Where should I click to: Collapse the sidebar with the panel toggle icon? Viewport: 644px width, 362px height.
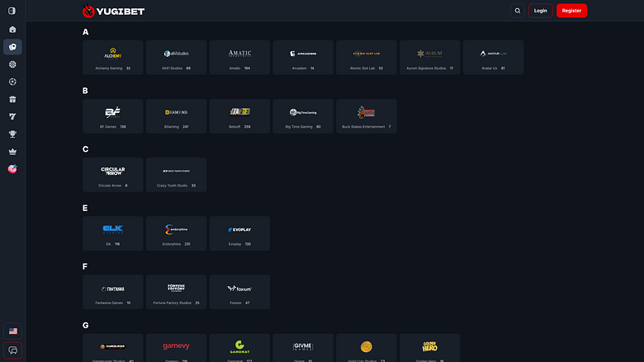(x=12, y=11)
